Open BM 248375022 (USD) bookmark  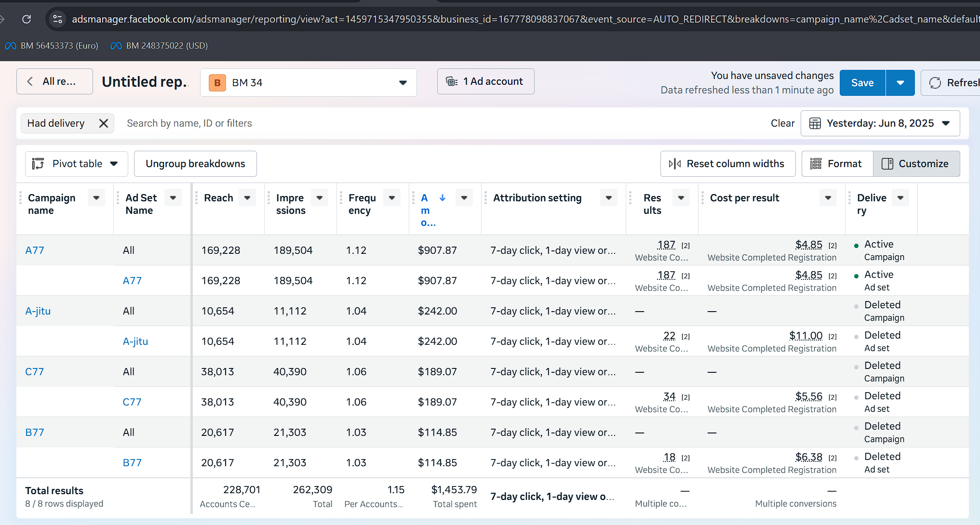click(x=160, y=46)
